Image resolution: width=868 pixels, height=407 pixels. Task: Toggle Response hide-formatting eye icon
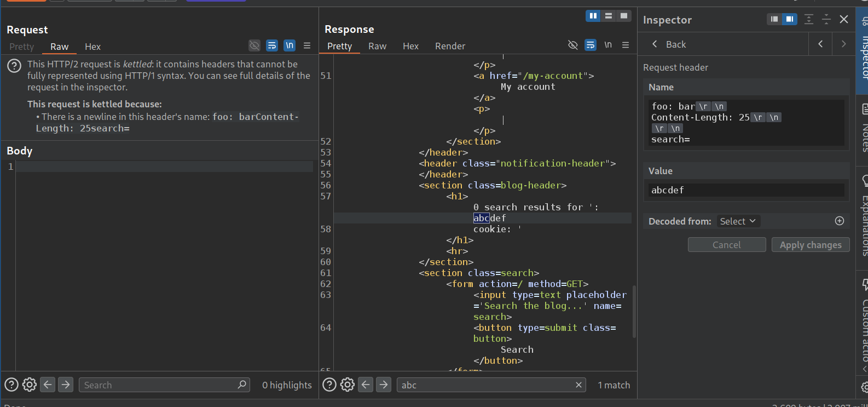573,45
